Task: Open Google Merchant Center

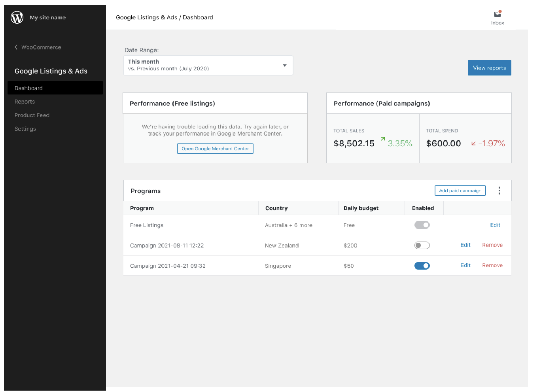Action: (x=215, y=149)
